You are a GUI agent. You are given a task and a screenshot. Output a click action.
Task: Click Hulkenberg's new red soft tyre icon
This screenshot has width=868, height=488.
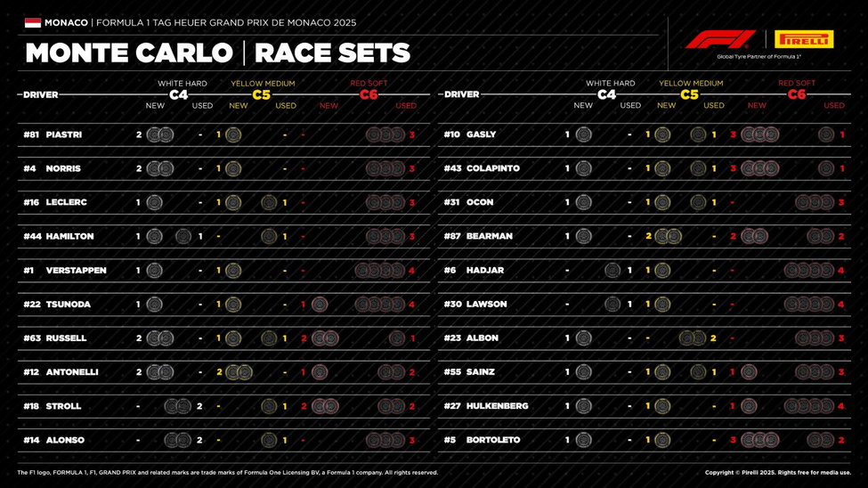749,405
